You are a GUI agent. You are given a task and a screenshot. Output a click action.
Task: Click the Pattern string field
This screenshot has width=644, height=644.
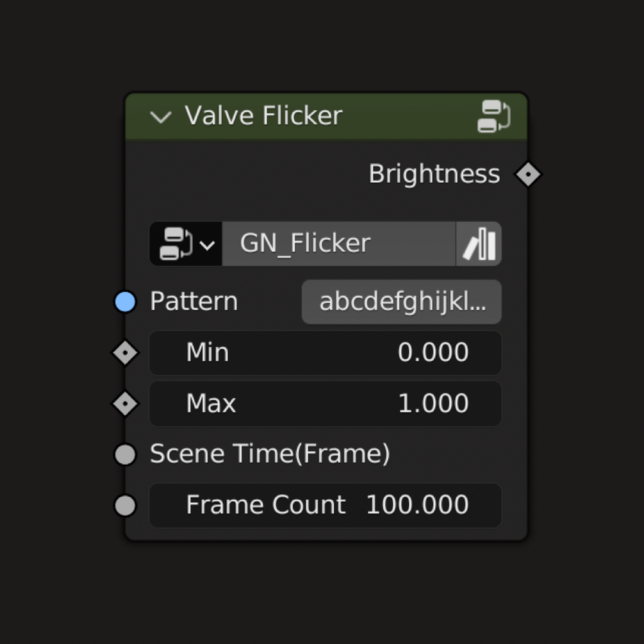(402, 302)
